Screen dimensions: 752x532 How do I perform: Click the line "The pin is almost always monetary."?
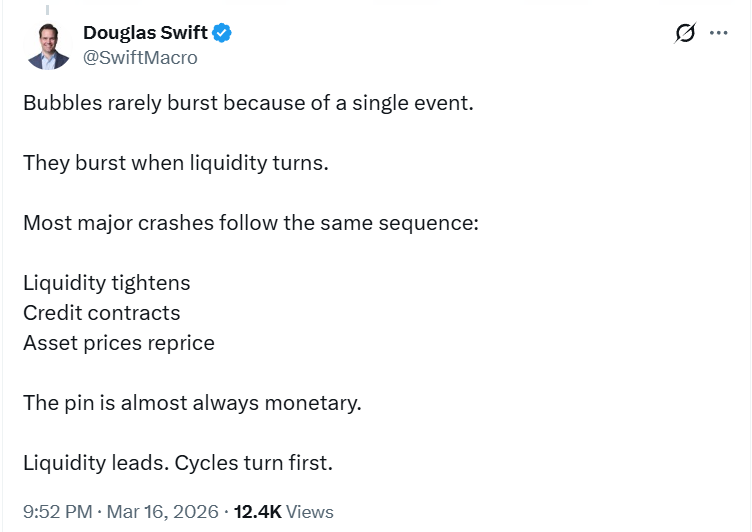click(x=192, y=403)
